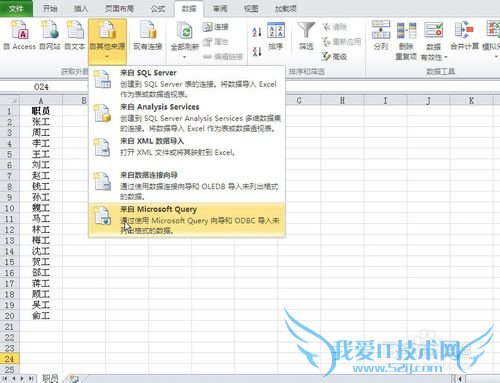Viewport: 500px width, 383px height.
Task: Click cell containing 王工
Action: point(41,154)
